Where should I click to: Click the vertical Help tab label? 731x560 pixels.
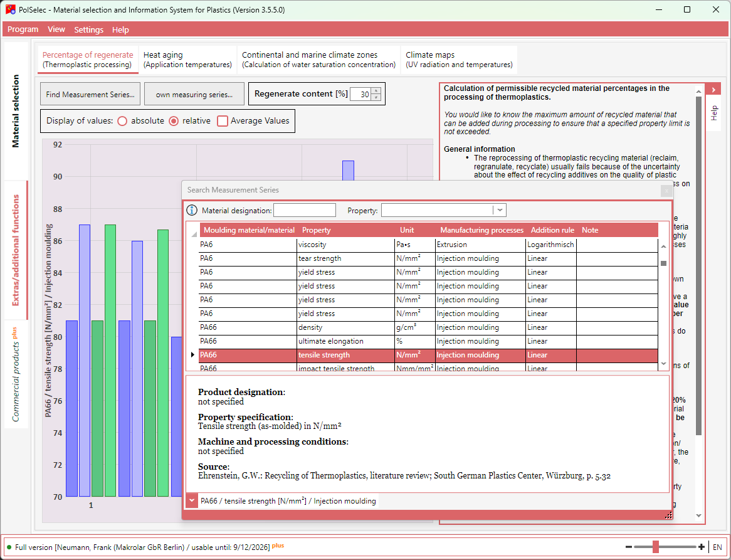(713, 113)
